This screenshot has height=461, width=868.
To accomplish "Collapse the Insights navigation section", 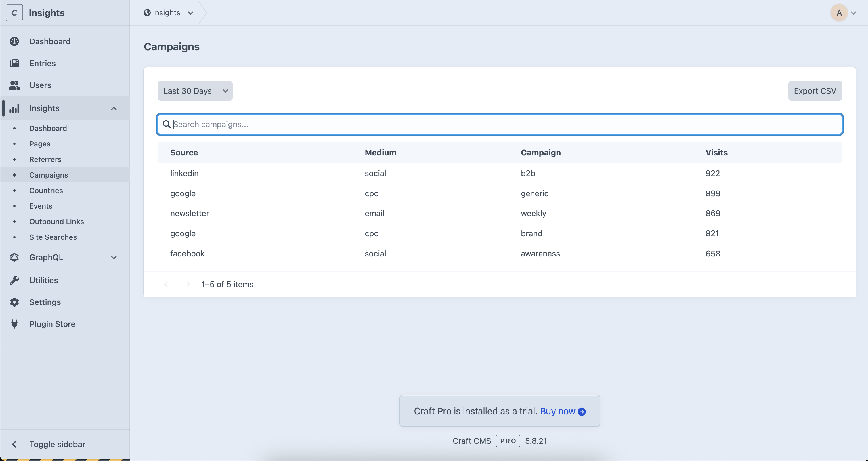I will tap(114, 108).
